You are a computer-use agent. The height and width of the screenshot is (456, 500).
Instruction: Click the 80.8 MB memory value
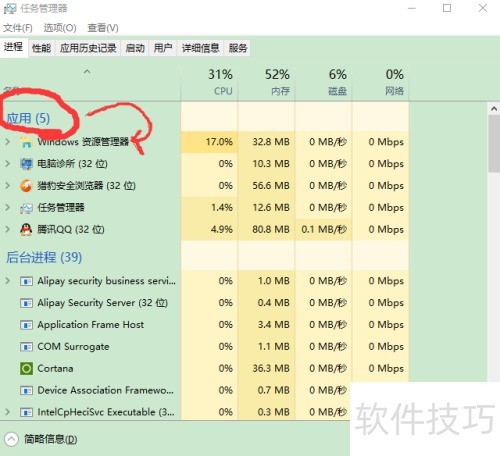tap(271, 230)
